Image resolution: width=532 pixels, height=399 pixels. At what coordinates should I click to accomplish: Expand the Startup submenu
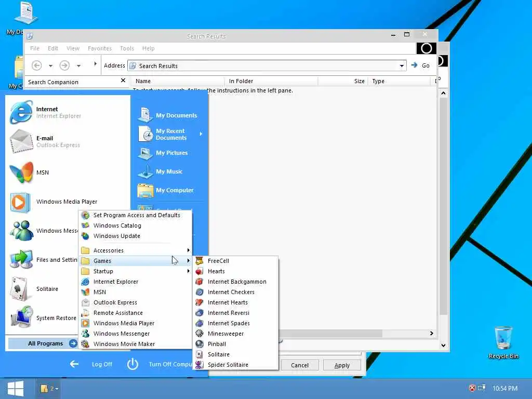click(136, 271)
